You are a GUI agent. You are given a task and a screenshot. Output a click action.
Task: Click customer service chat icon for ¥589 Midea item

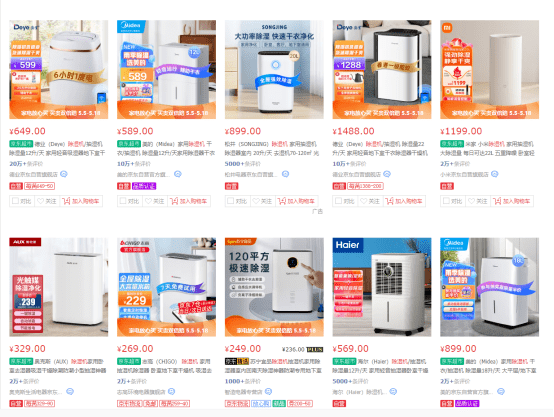tap(178, 174)
